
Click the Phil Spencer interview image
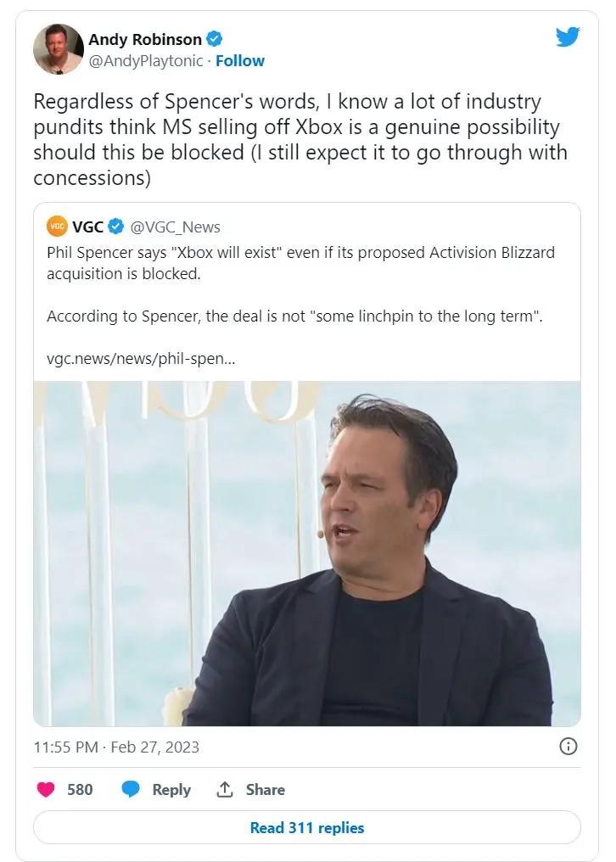pyautogui.click(x=307, y=553)
